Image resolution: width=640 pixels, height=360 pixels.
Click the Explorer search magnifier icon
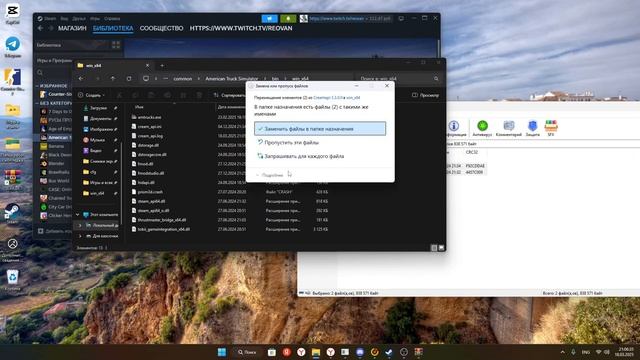point(436,78)
